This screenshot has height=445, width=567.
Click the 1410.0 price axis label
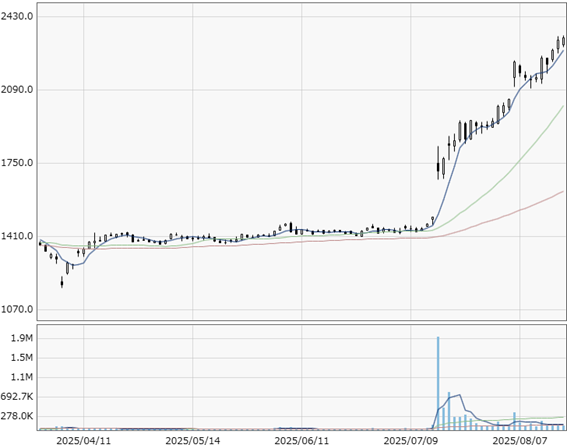[x=17, y=236]
